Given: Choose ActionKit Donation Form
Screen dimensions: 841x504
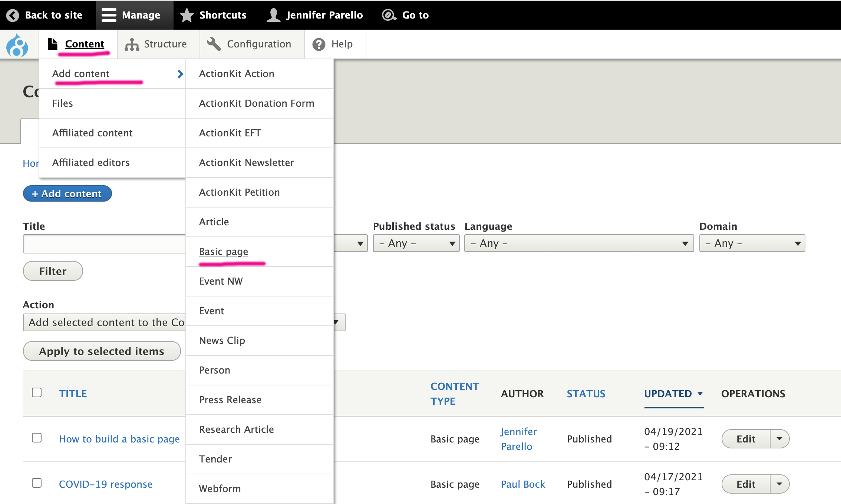Looking at the screenshot, I should pos(259,103).
